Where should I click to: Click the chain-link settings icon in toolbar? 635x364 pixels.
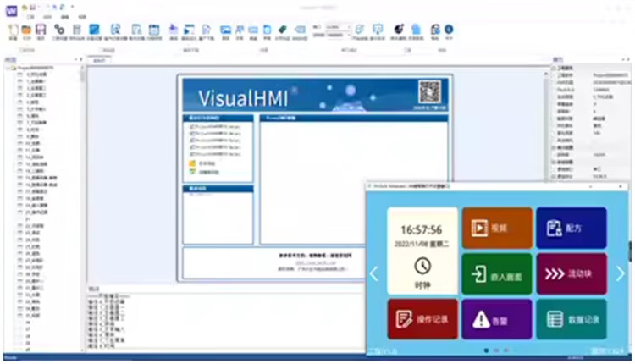click(59, 30)
